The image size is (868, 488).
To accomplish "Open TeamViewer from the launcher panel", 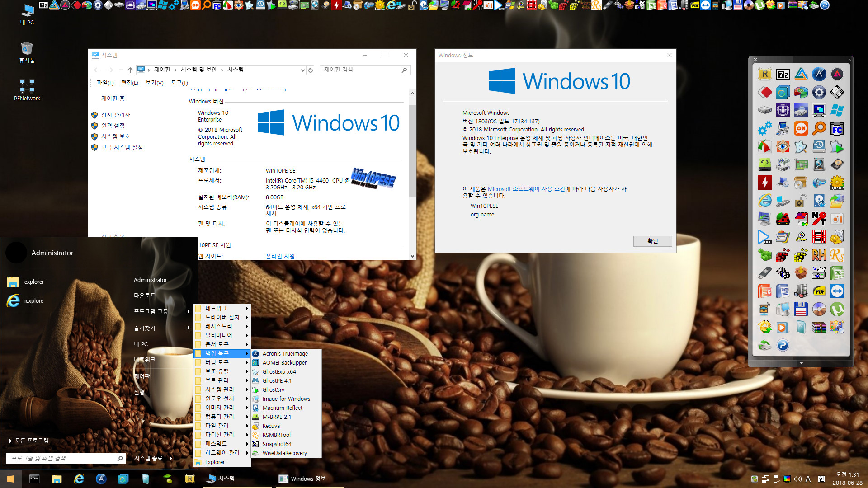I will tap(837, 291).
